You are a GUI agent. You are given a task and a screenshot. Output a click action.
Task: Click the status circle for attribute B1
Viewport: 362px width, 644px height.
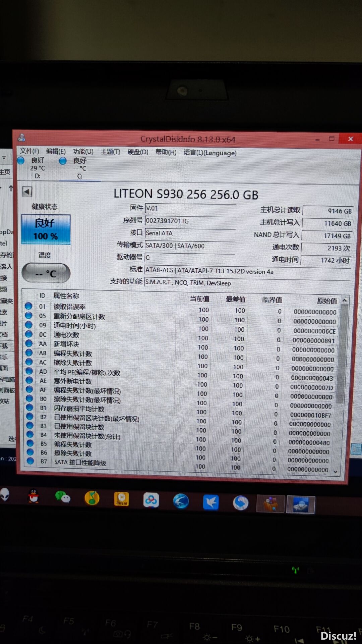[30, 407]
